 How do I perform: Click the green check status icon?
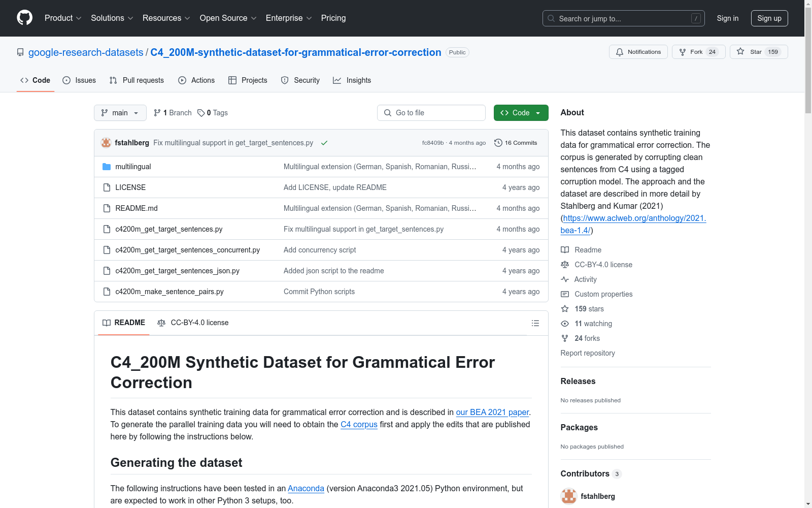(324, 143)
